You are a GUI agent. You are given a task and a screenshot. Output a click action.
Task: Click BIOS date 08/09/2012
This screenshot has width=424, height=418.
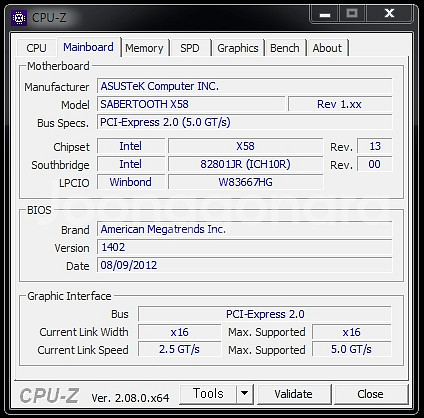point(245,265)
